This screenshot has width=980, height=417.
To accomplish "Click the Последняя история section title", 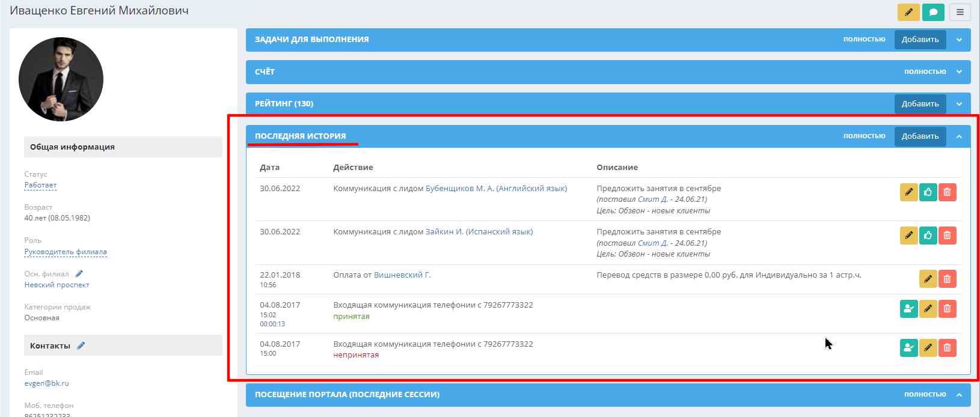I will coord(300,136).
